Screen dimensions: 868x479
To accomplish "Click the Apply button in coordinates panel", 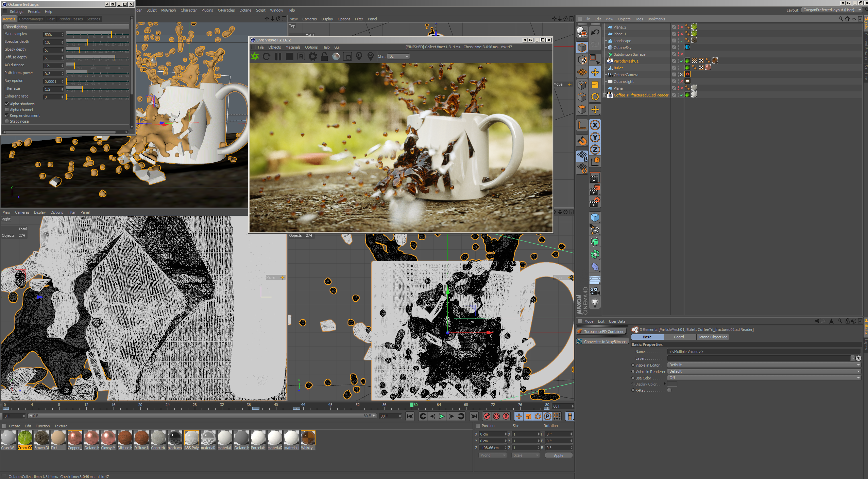I will 558,456.
